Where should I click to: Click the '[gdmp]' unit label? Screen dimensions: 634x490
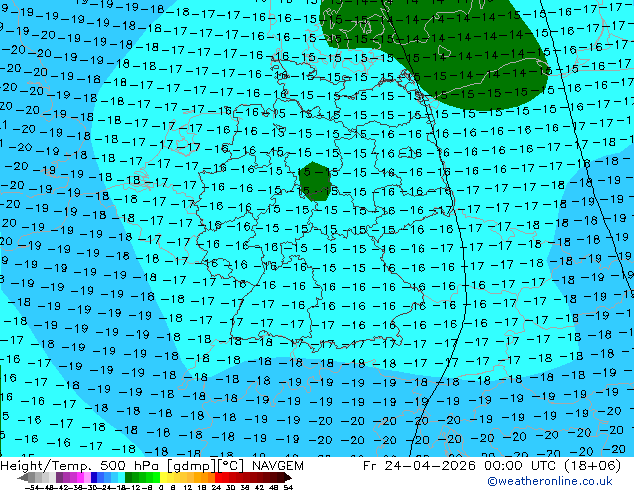coord(193,466)
